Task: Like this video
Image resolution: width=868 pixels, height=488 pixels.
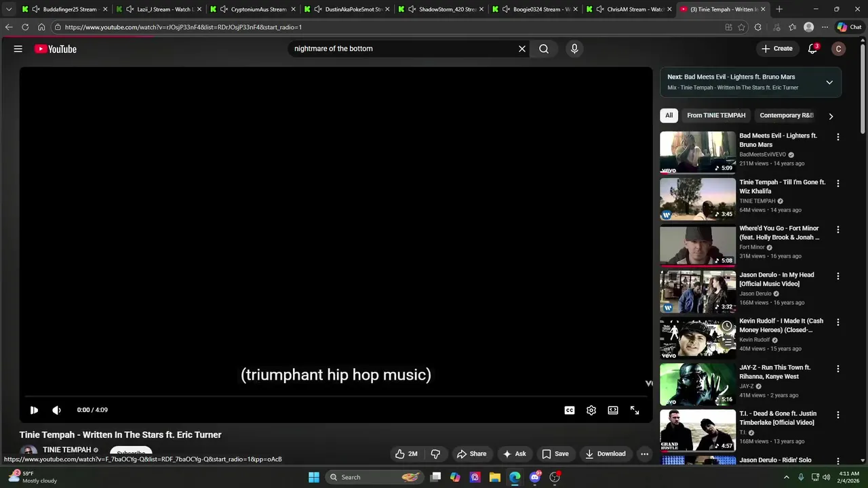Action: (407, 454)
